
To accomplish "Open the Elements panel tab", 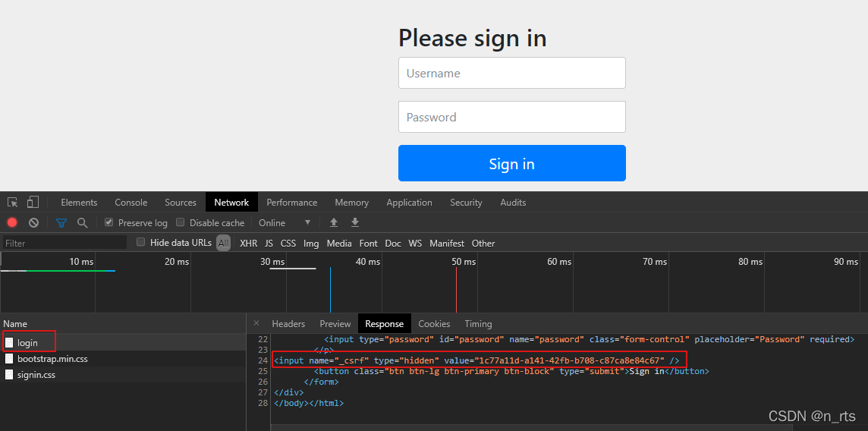I will point(79,203).
